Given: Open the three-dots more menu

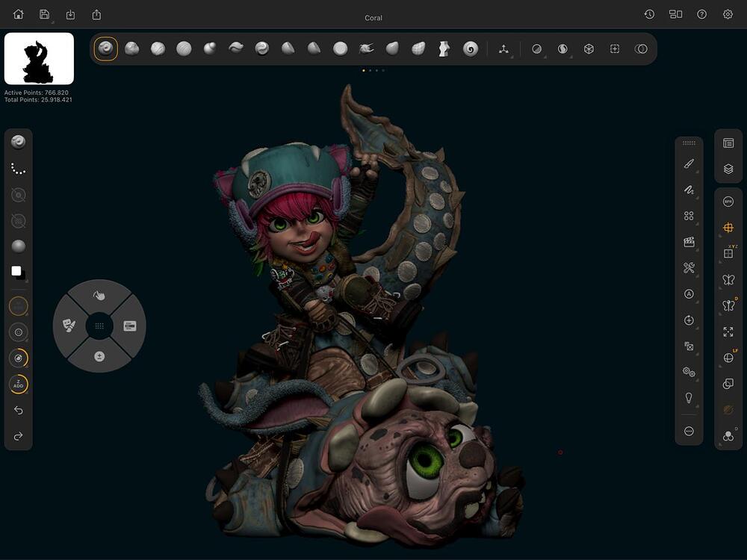Looking at the screenshot, I should (689, 431).
